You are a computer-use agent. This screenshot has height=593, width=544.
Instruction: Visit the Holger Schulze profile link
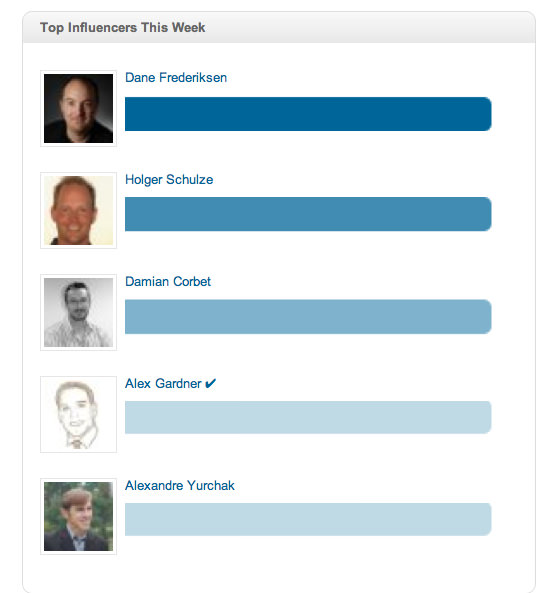tap(169, 180)
